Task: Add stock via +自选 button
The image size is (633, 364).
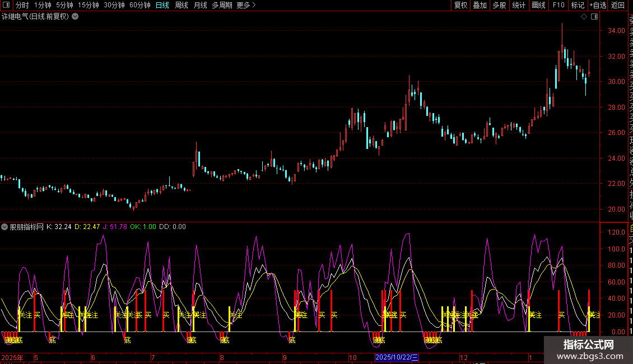Action: pos(598,5)
